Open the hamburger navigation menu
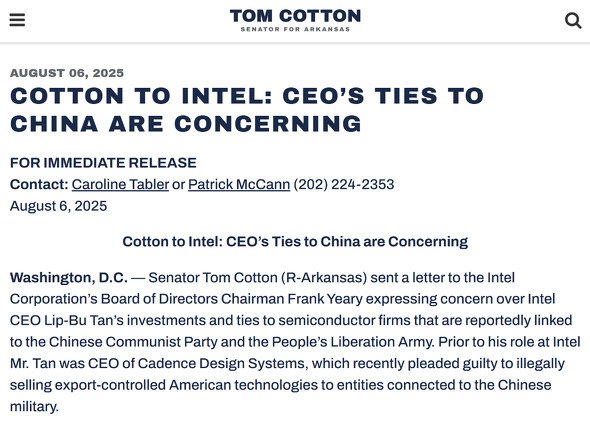 [17, 20]
